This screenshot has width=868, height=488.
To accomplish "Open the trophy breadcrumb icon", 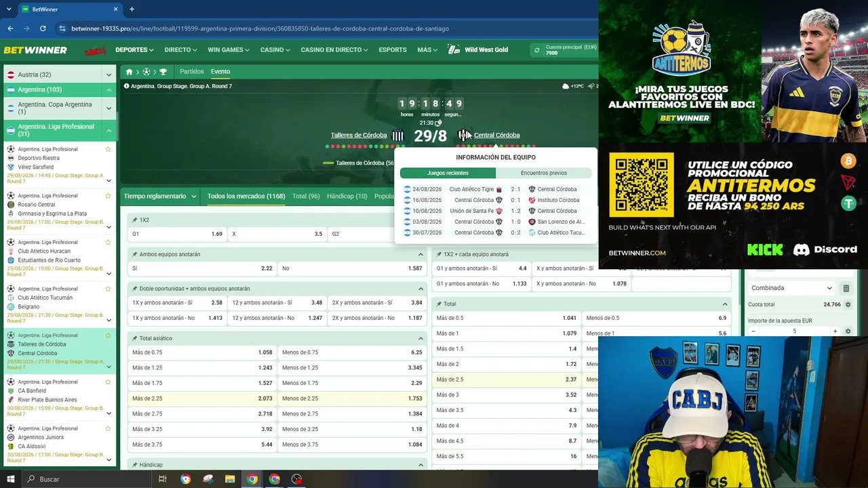I will 163,72.
